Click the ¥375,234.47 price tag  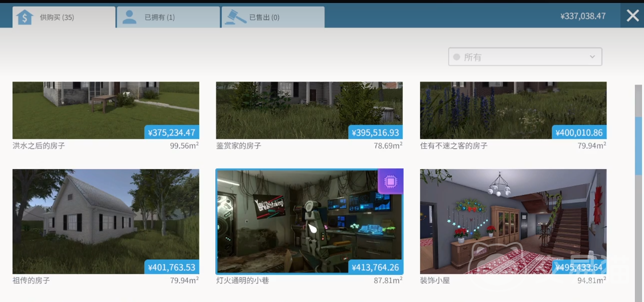(172, 132)
